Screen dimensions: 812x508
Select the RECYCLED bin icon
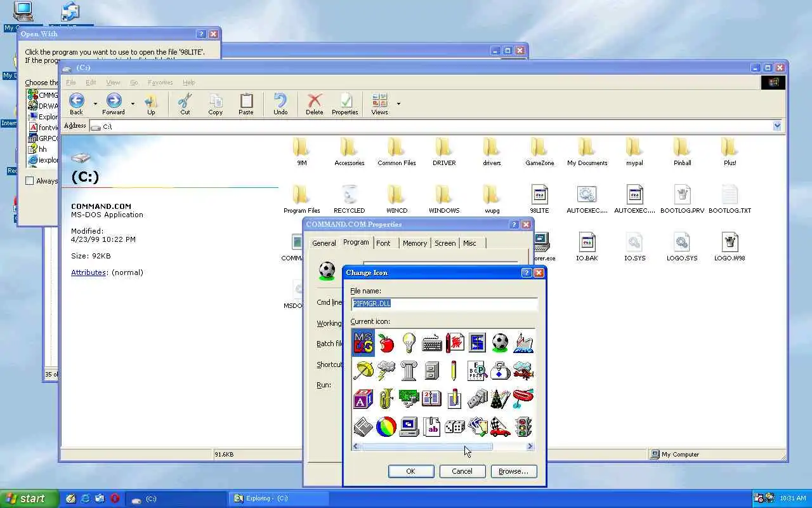[349, 199]
